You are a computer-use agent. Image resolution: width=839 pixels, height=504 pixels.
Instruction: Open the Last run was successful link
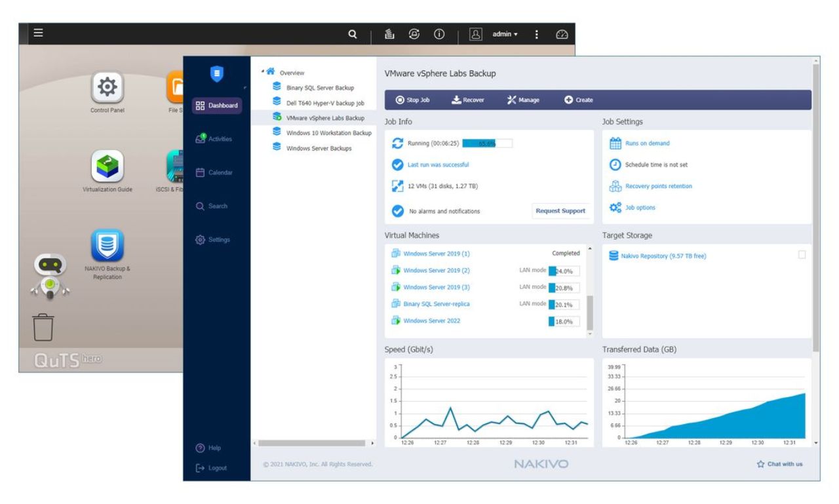(x=438, y=165)
